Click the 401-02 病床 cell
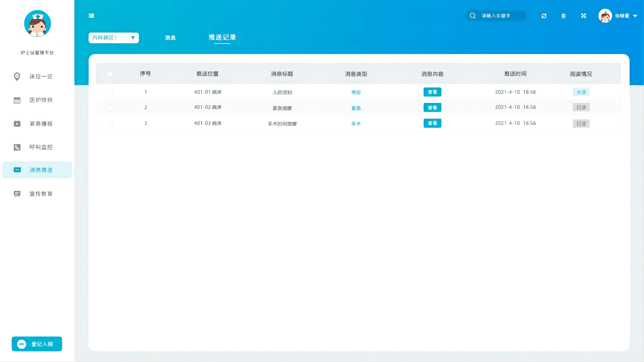644x362 pixels. 208,107
